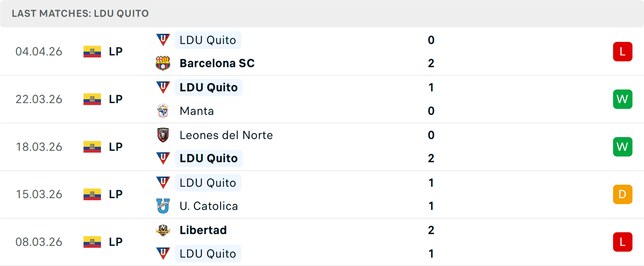Click the Last Matches: LDU Quito header
Viewport: 644px width, 266px height.
[x=80, y=13]
